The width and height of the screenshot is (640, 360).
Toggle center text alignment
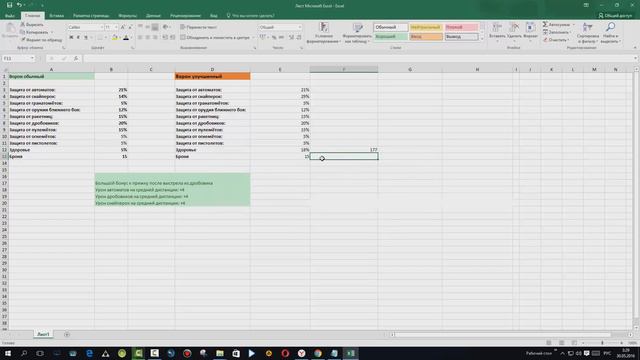[x=147, y=38]
